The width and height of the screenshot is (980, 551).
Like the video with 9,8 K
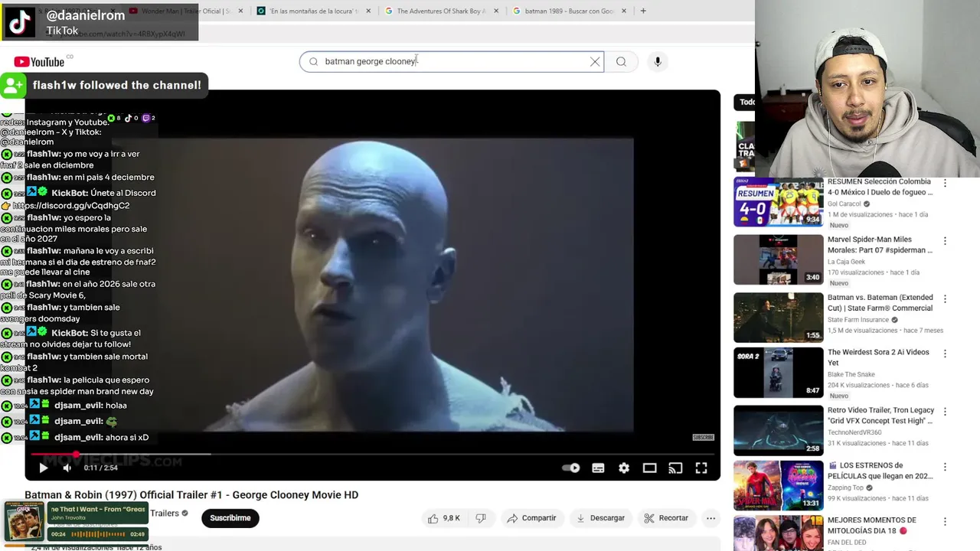click(x=444, y=518)
